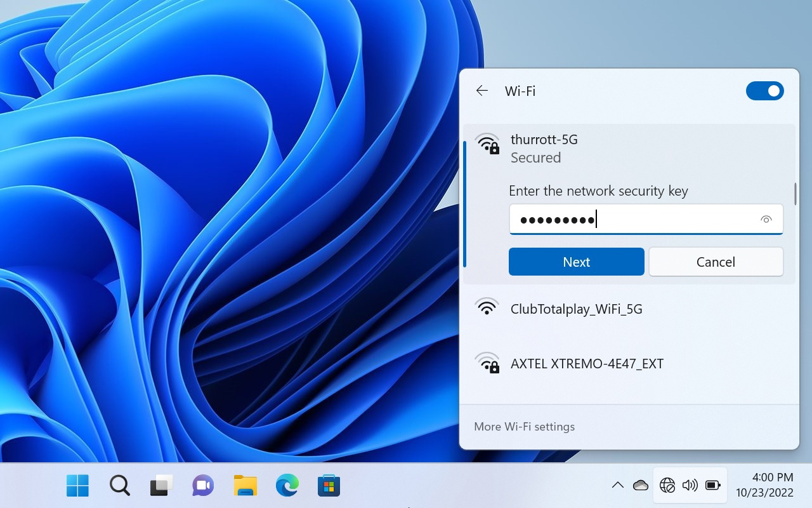Click the OneDrive cloud tray icon
The width and height of the screenshot is (812, 508).
pos(641,486)
